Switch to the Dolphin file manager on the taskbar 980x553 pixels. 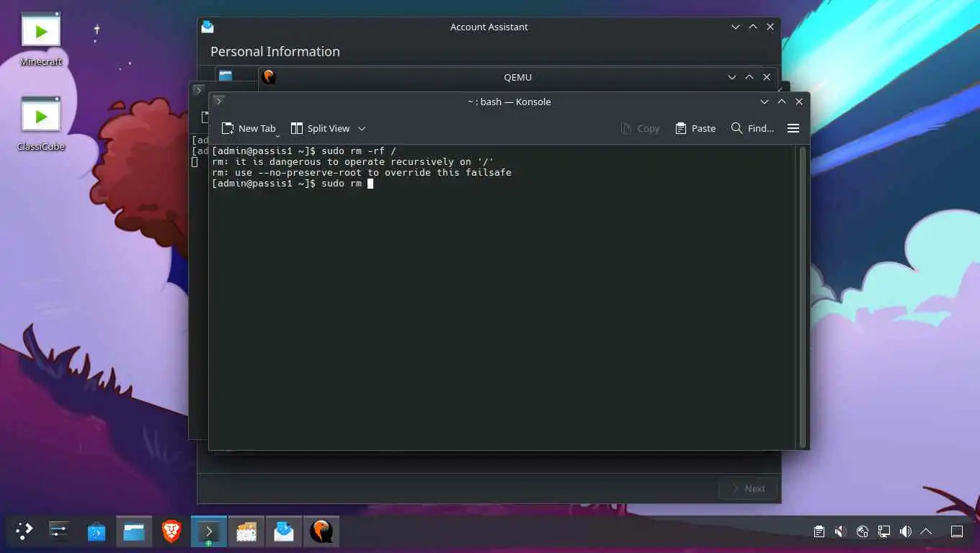tap(134, 531)
